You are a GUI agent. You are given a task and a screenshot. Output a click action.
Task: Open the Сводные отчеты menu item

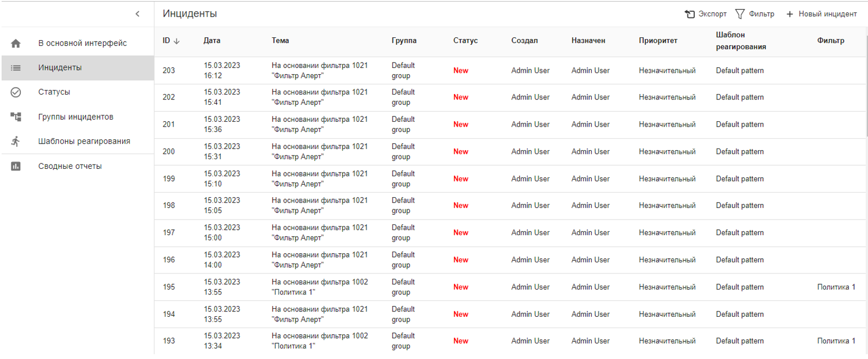tap(70, 166)
